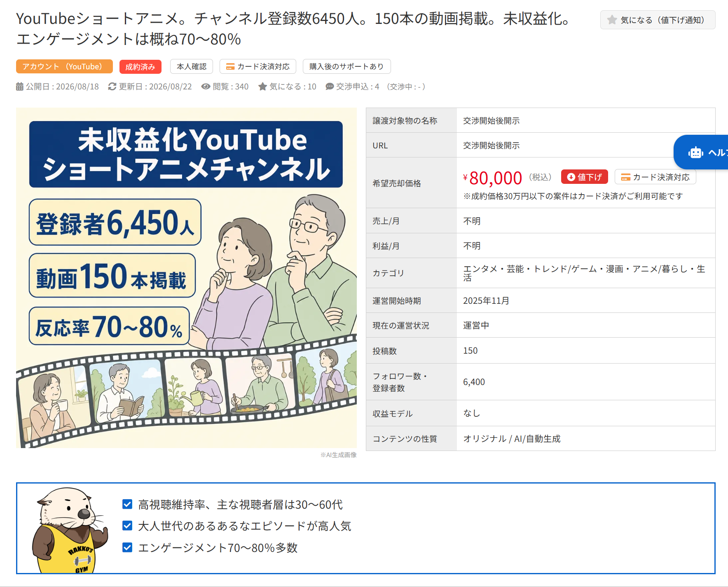728x587 pixels.
Task: Click the 気になる(値下げ通知) favorite button
Action: click(x=658, y=20)
